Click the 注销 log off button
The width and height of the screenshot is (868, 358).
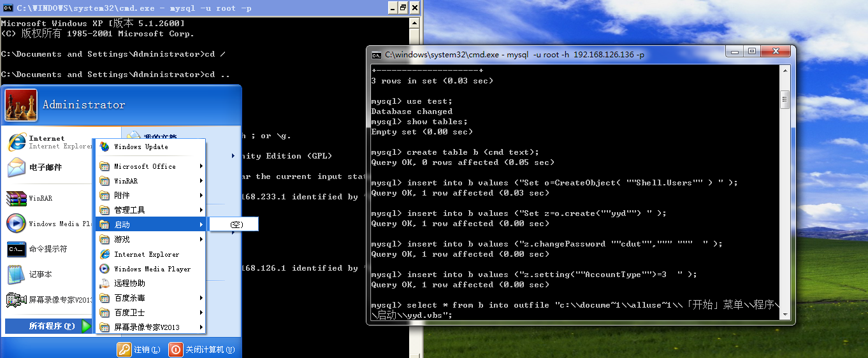click(138, 350)
